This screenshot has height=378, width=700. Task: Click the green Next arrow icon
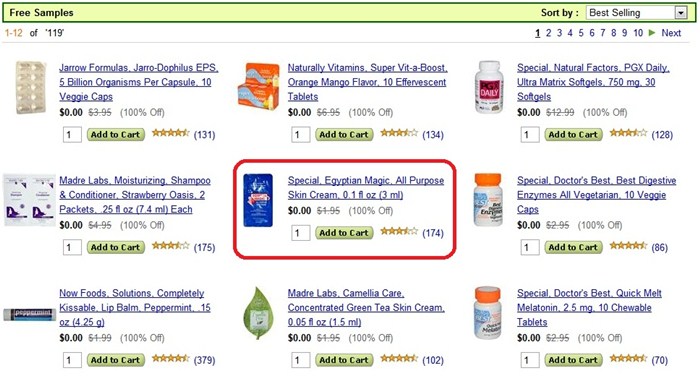[x=652, y=33]
